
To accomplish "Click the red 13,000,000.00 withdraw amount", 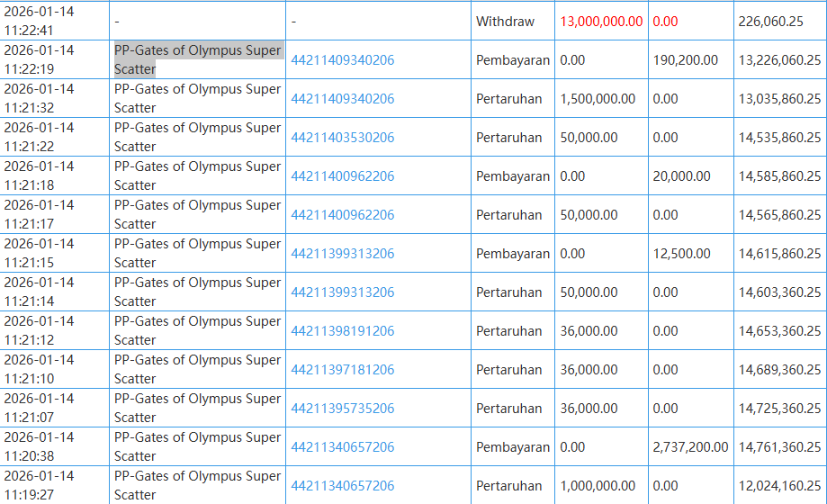I will [x=601, y=22].
